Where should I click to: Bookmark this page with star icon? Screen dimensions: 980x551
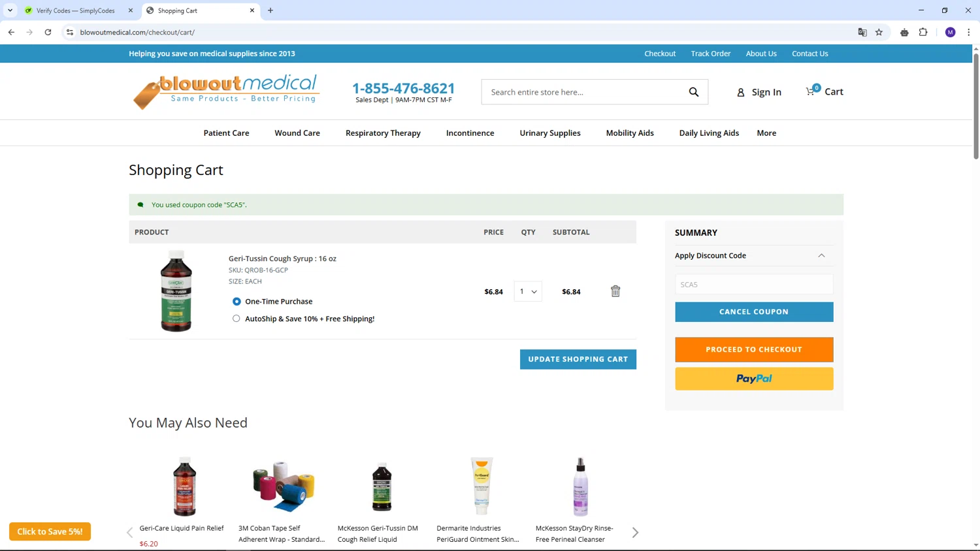pyautogui.click(x=879, y=32)
